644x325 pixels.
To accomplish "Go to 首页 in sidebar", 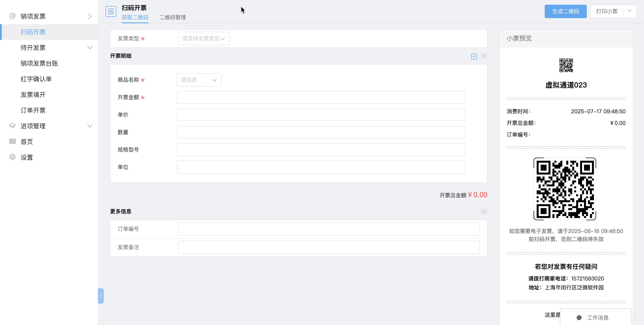I will coord(27,142).
